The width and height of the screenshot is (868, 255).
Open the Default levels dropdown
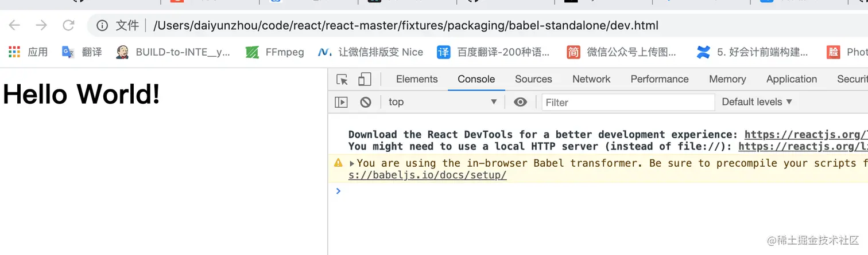coord(757,102)
